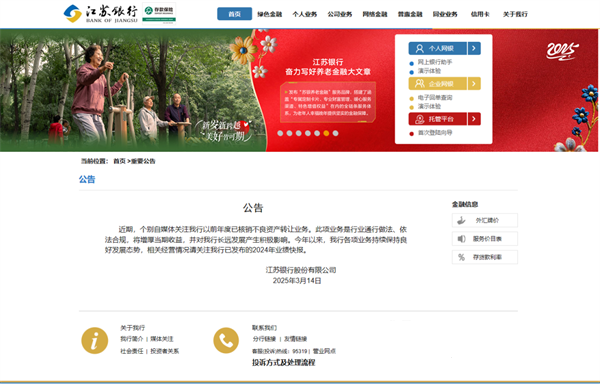Open the 首页 navigation tab

[x=235, y=14]
